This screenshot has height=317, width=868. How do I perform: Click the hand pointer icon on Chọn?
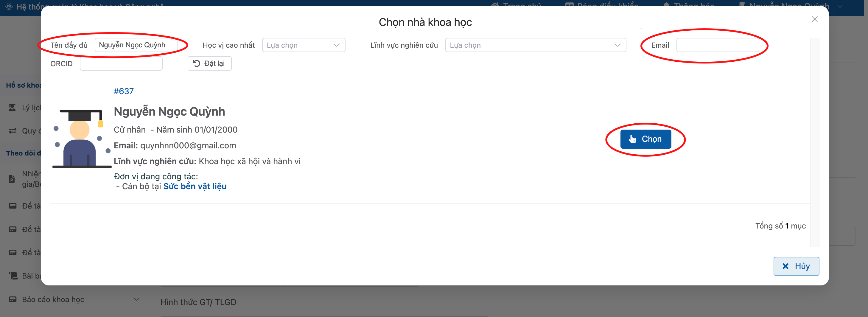tap(632, 139)
